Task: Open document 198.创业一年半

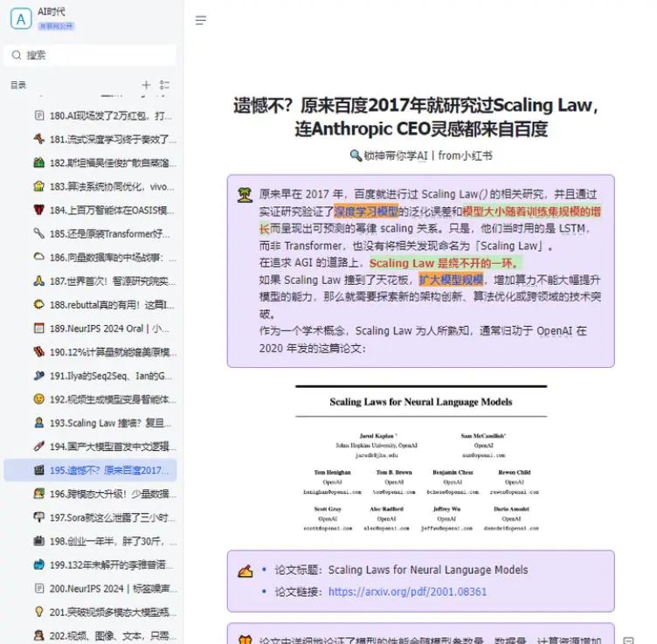Action: [x=90, y=541]
